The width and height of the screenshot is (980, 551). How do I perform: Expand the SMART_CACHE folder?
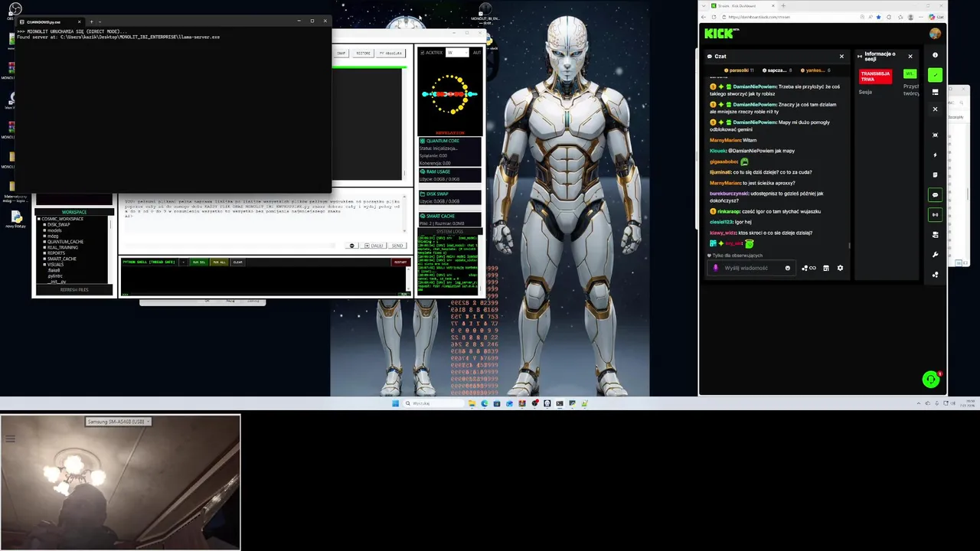44,259
